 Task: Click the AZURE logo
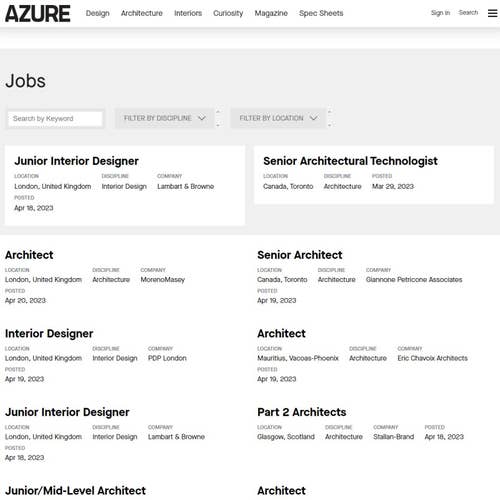(38, 14)
